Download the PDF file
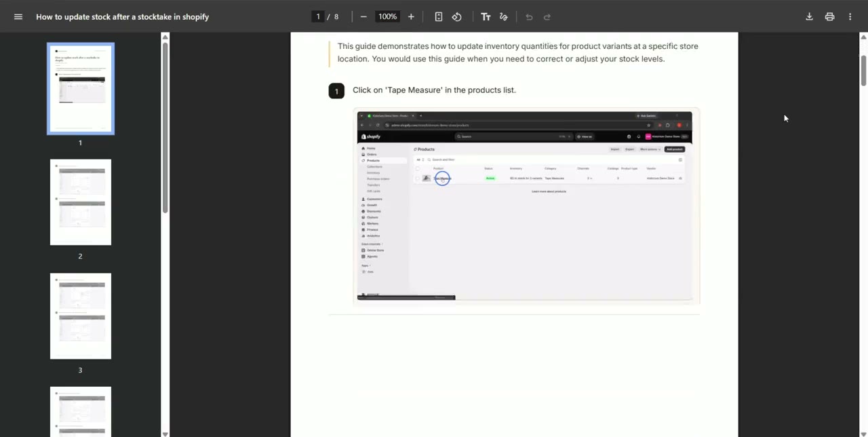The image size is (868, 437). tap(809, 16)
